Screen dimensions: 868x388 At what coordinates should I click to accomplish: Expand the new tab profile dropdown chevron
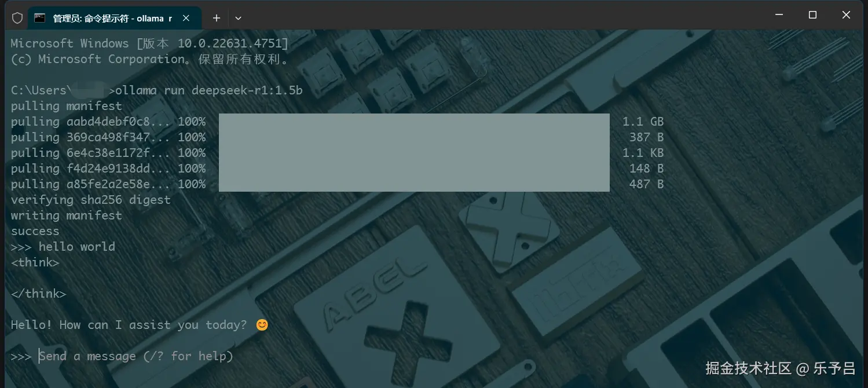pyautogui.click(x=238, y=18)
